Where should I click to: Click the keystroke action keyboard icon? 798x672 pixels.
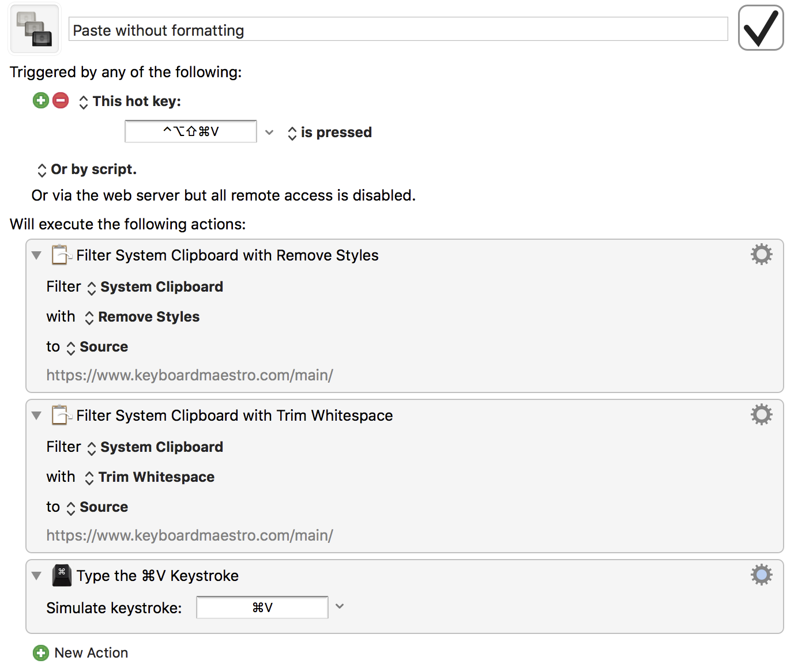pos(62,575)
